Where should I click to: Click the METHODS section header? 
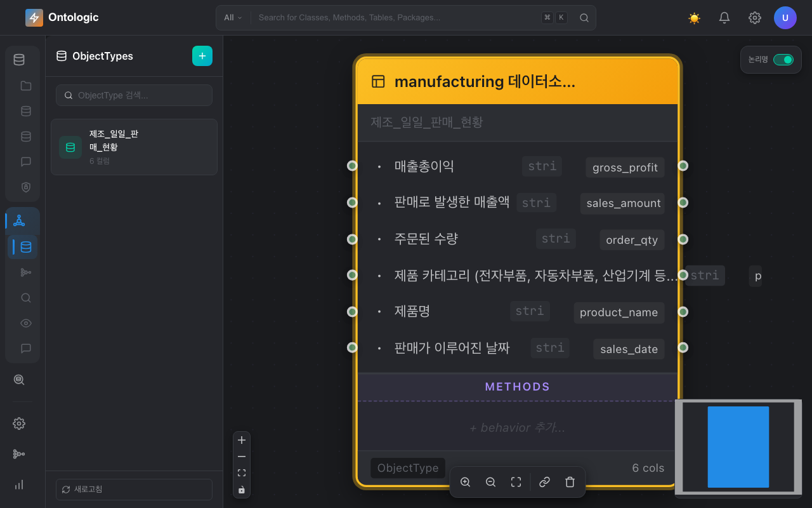coord(518,387)
